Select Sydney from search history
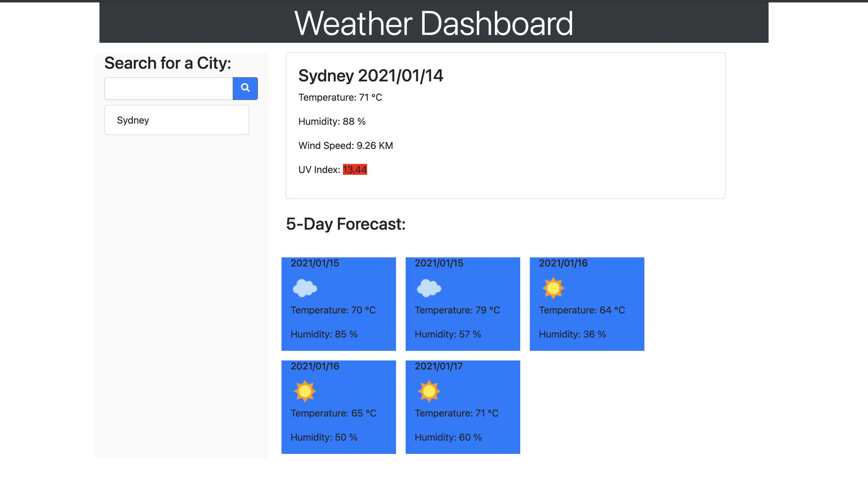Viewport: 868px width, 478px height. [x=176, y=120]
